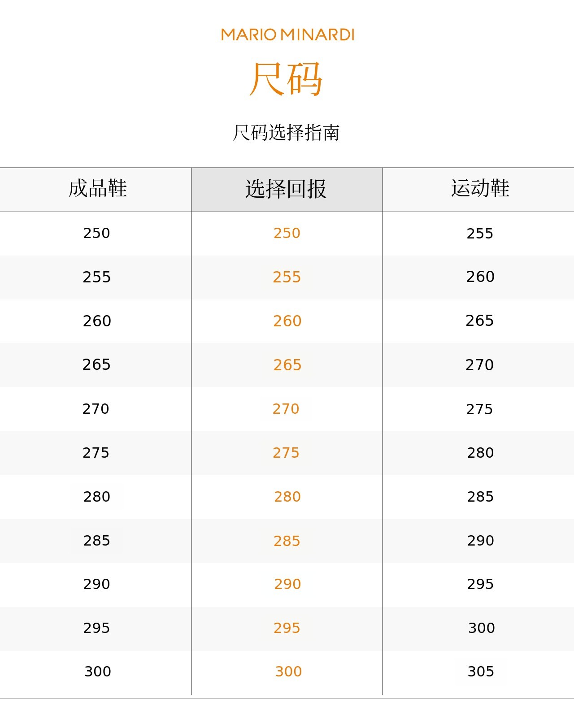
Task: Click orange size 300 in middle column
Action: [x=288, y=672]
